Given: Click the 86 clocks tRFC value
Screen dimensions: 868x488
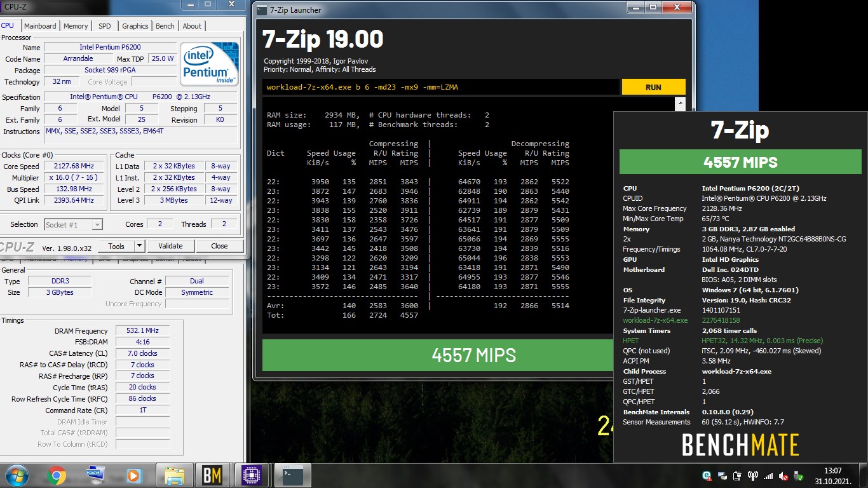Looking at the screenshot, I should click(x=142, y=399).
